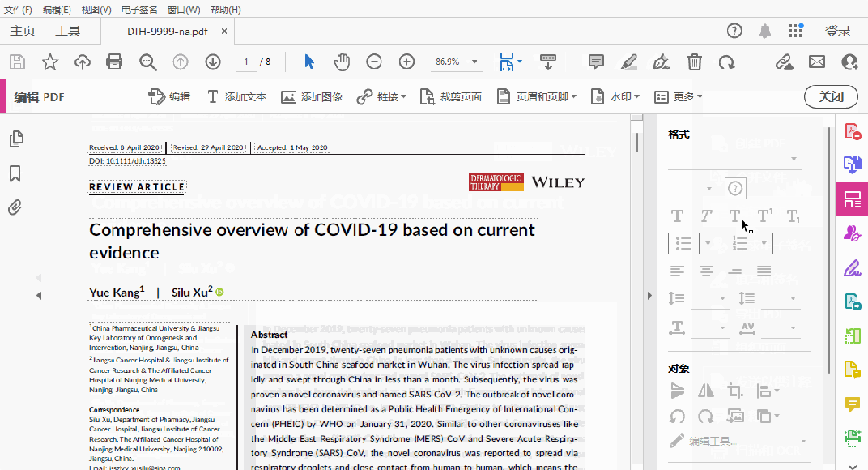
Task: Open help question mark icon
Action: (x=734, y=31)
